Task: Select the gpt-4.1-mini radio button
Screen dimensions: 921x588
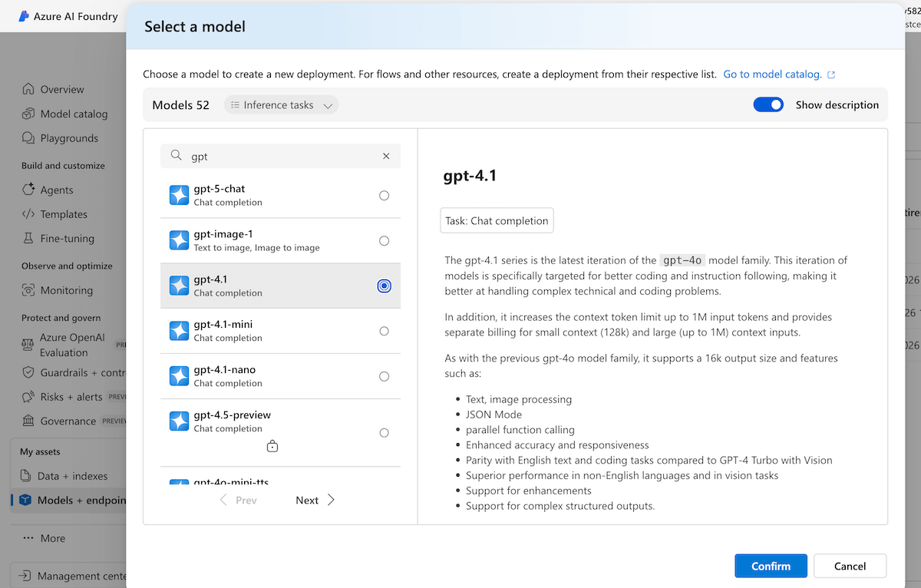Action: 384,331
